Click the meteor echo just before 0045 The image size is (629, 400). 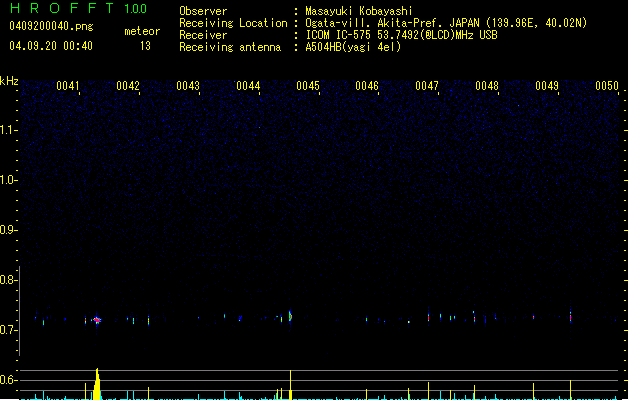coord(290,316)
